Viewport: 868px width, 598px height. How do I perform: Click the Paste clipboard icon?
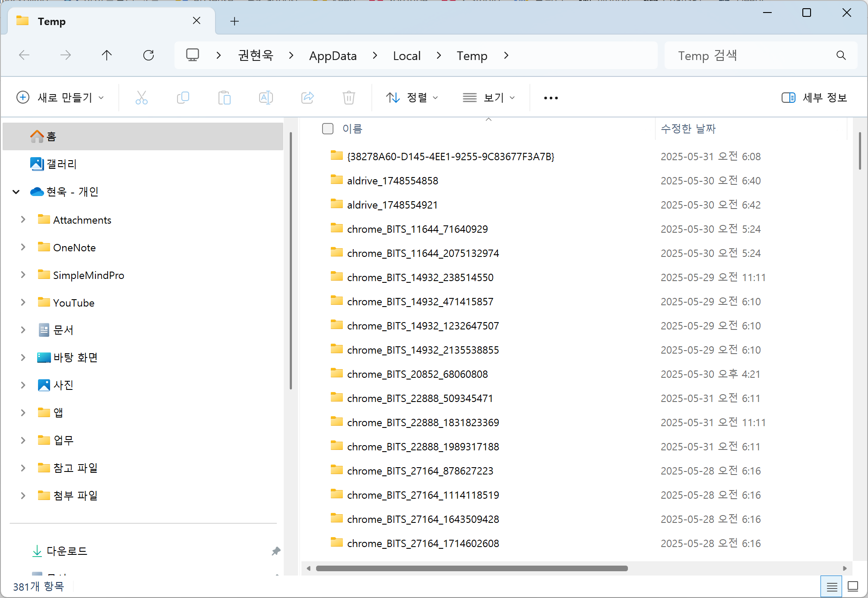click(x=225, y=98)
